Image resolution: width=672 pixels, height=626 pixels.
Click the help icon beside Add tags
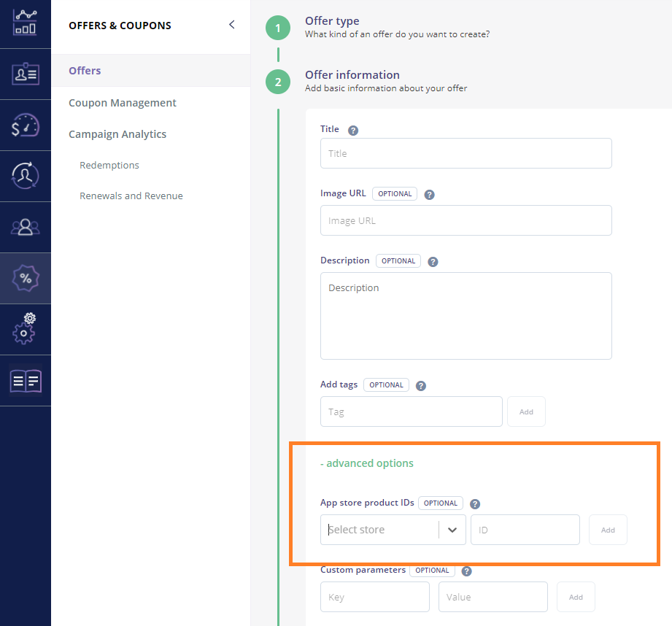click(421, 386)
